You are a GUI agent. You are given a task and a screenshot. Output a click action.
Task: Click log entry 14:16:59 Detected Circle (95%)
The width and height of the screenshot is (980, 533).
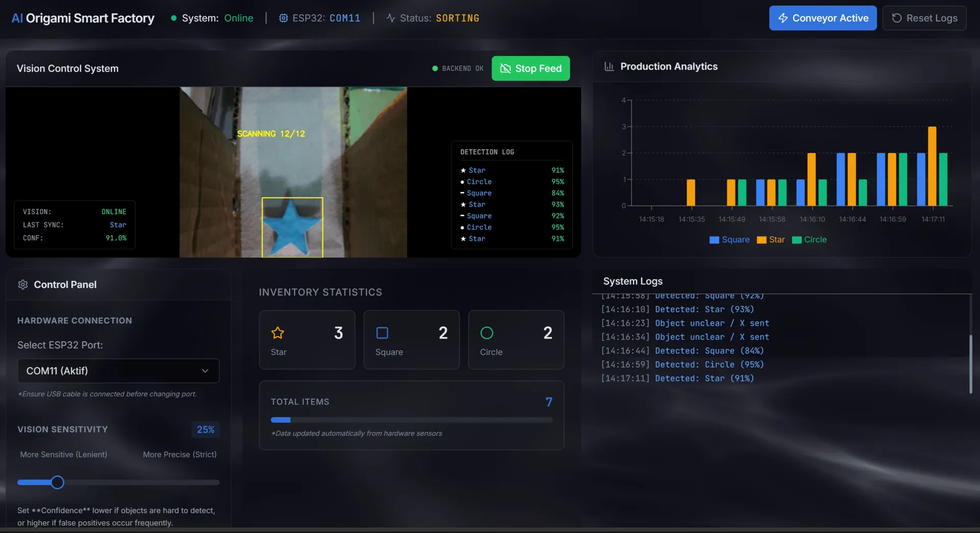tap(682, 365)
